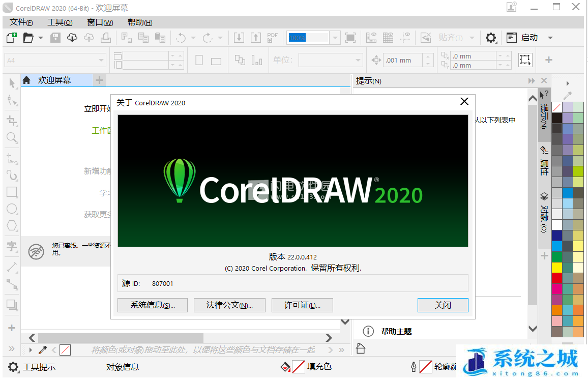The image size is (588, 380).
Task: Select the Artistic Media tool
Action: (12, 175)
